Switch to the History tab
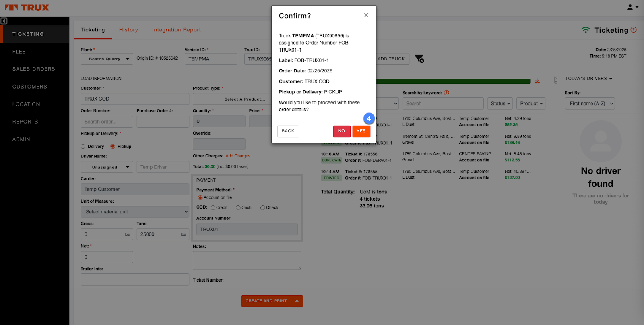 click(128, 30)
